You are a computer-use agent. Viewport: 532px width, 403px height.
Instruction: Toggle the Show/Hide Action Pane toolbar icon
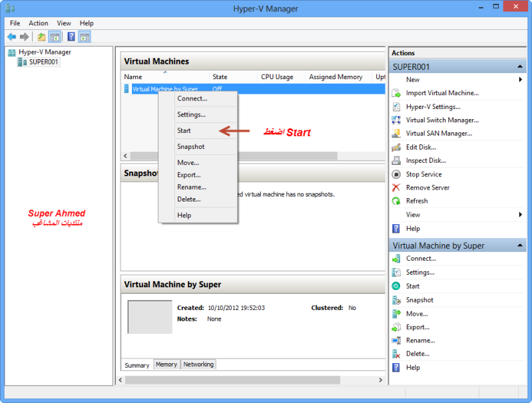pos(85,37)
